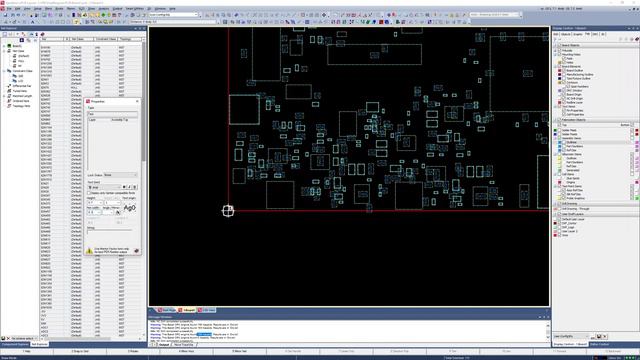Select the Differential Pair tree item

pos(22,86)
